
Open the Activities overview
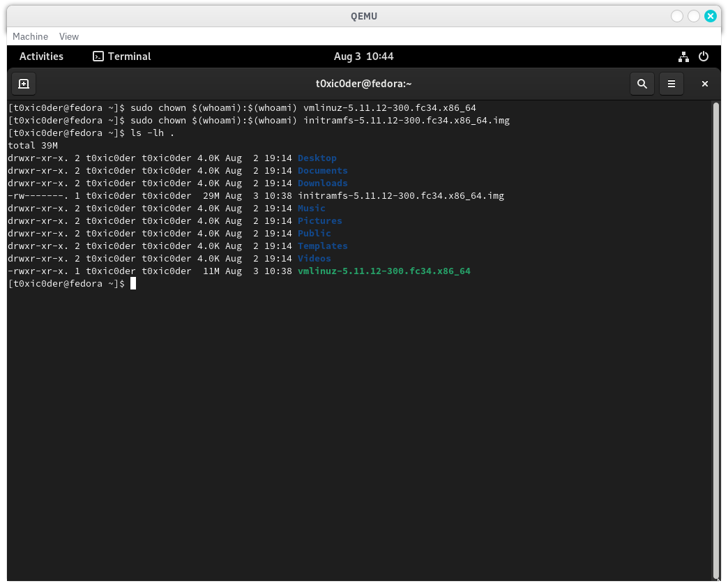pos(41,56)
